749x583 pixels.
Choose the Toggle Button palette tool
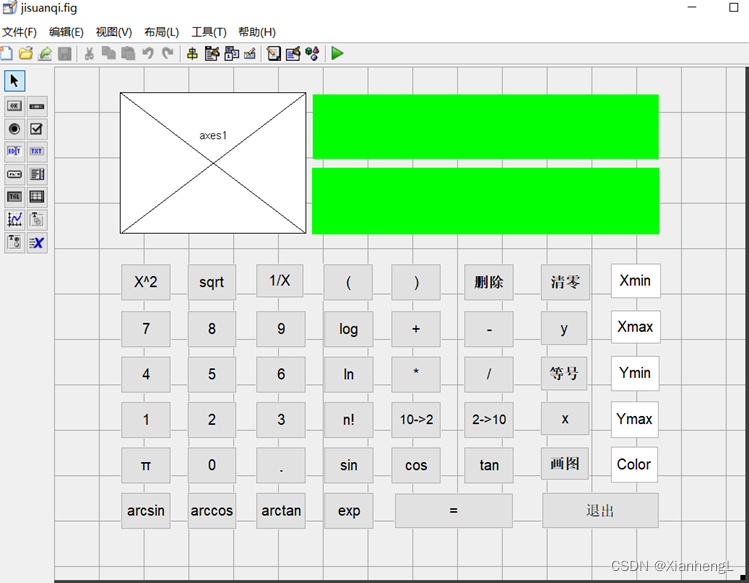coord(14,196)
